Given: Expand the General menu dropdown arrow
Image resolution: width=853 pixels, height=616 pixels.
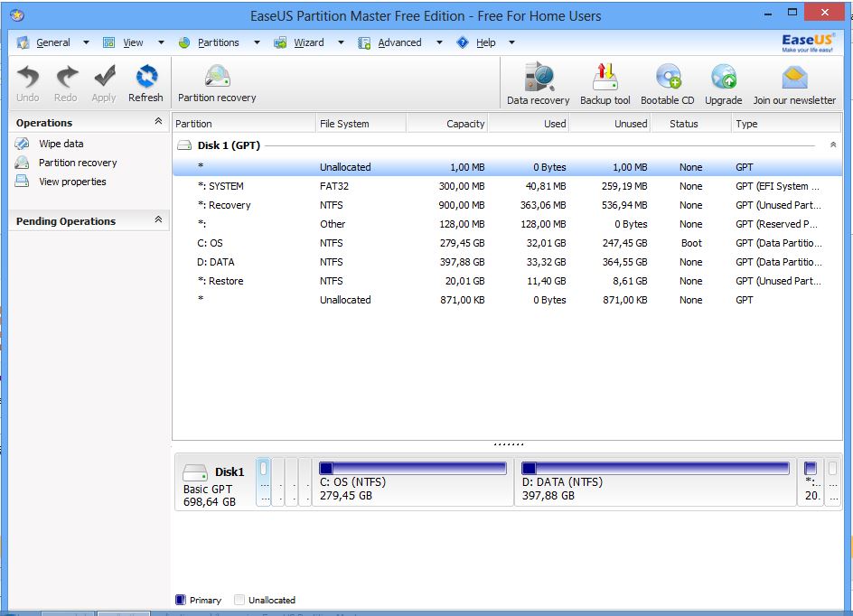Looking at the screenshot, I should pos(86,42).
